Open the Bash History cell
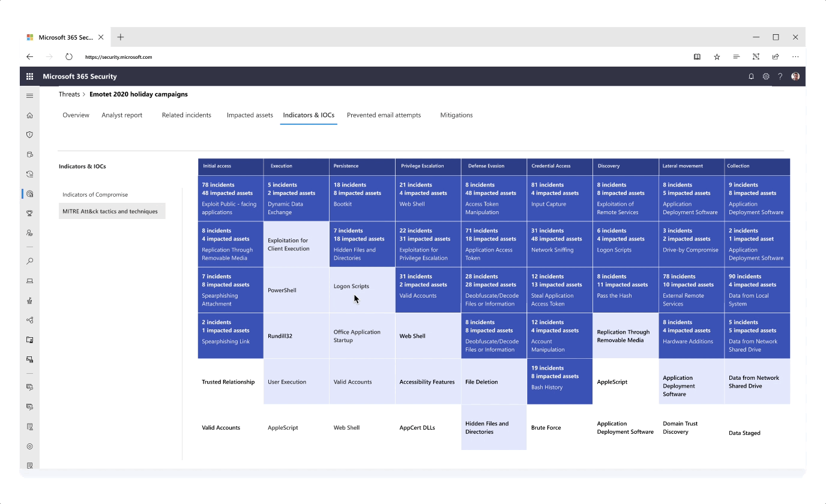This screenshot has width=826, height=504. click(559, 382)
